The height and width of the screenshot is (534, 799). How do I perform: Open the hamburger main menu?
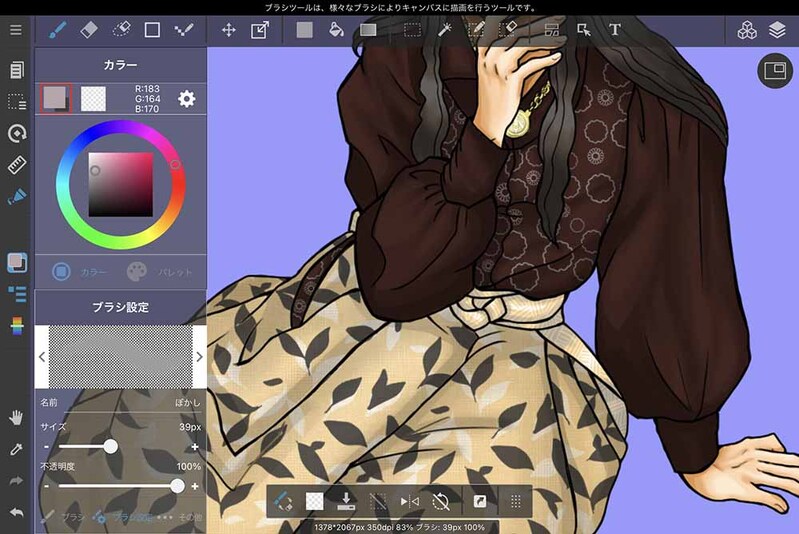pos(16,30)
